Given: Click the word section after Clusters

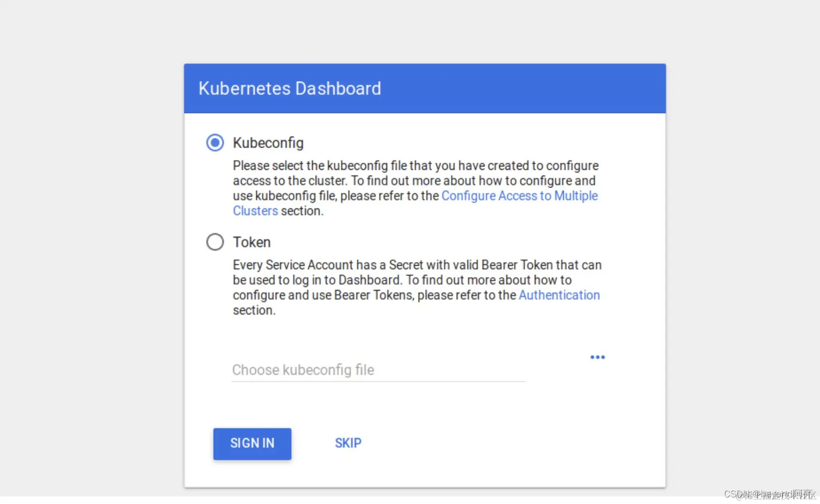Looking at the screenshot, I should tap(301, 211).
